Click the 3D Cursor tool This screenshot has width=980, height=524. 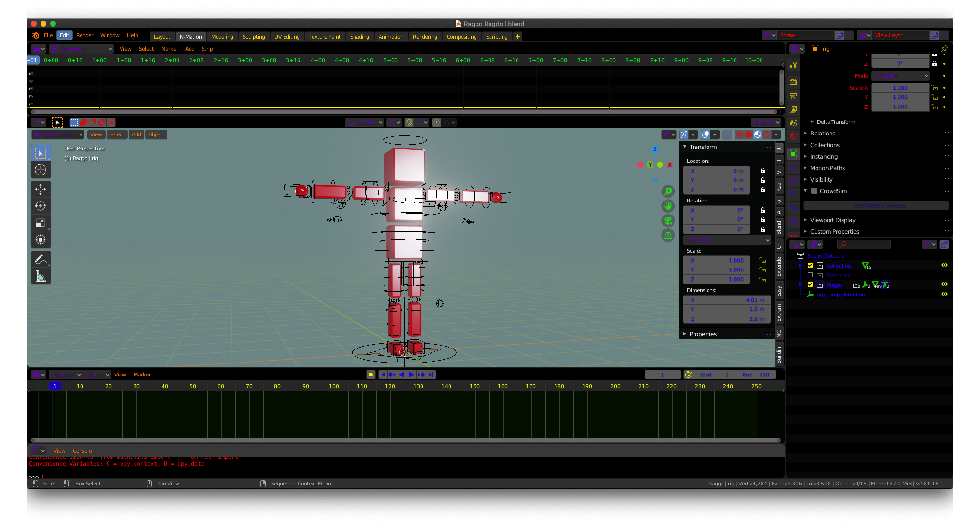(x=41, y=170)
